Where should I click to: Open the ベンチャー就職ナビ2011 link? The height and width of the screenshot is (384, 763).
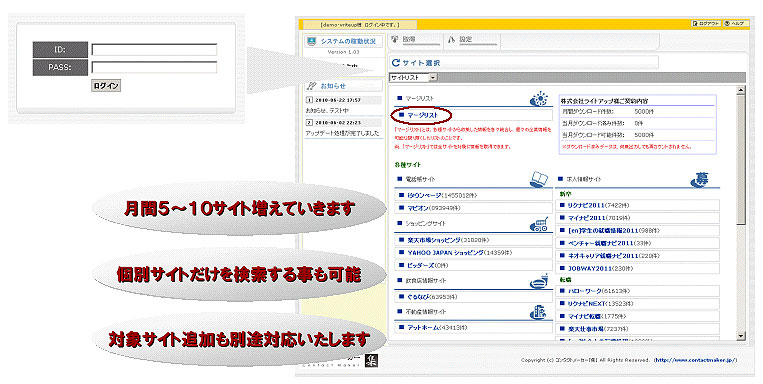click(x=600, y=243)
